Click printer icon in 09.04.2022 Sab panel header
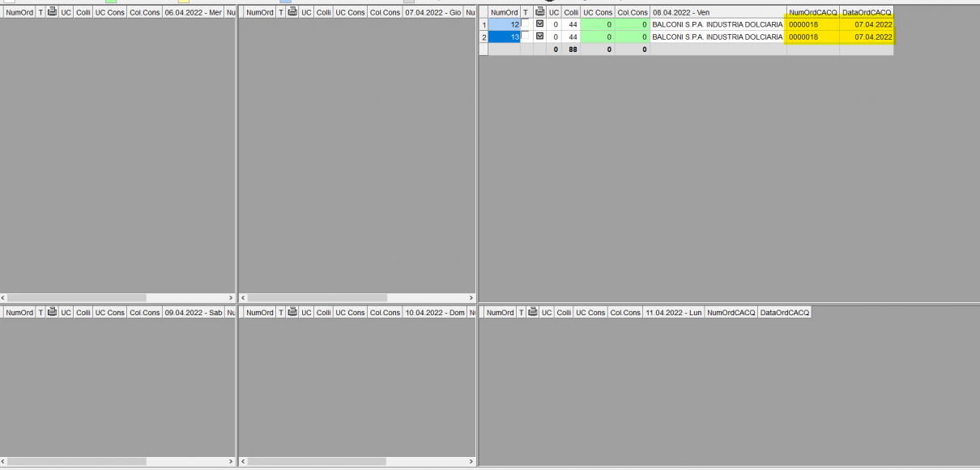The width and height of the screenshot is (980, 470). (53, 312)
